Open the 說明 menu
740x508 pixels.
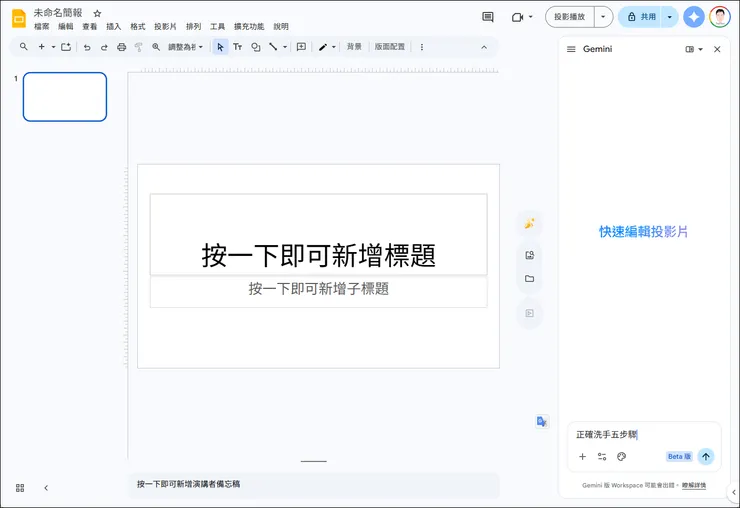point(281,26)
